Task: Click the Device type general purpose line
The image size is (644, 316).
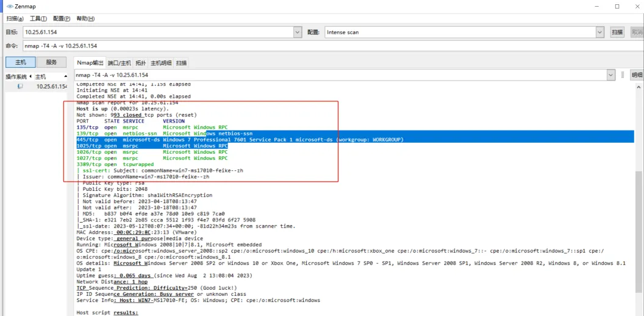Action: pyautogui.click(x=140, y=239)
